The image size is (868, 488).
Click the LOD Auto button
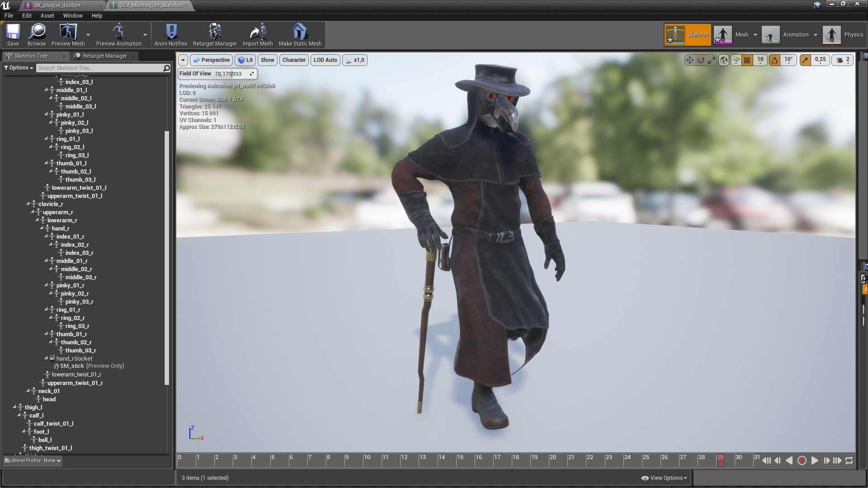[325, 60]
